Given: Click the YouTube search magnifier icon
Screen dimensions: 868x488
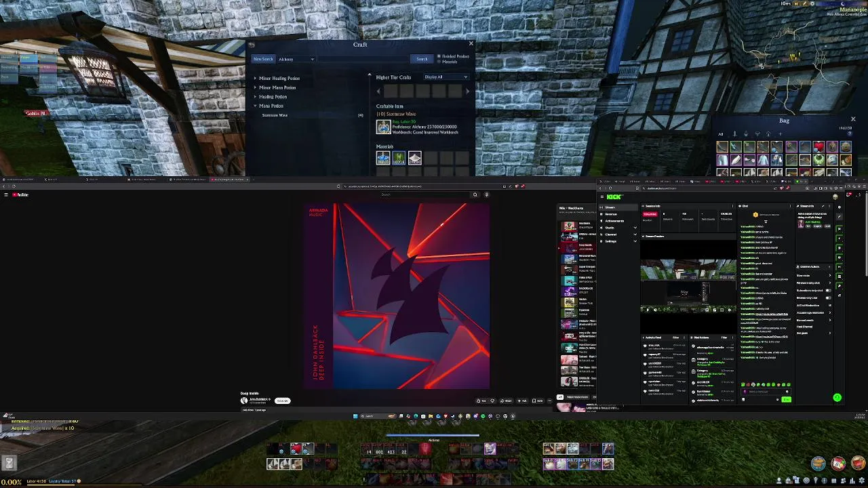Looking at the screenshot, I should point(475,195).
